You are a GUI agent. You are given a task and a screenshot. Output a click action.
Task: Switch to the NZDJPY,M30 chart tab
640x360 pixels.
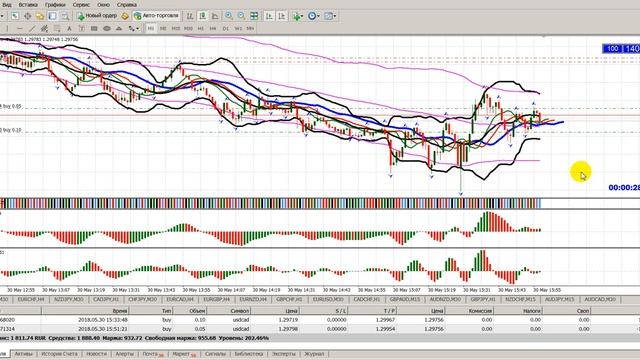(68, 299)
